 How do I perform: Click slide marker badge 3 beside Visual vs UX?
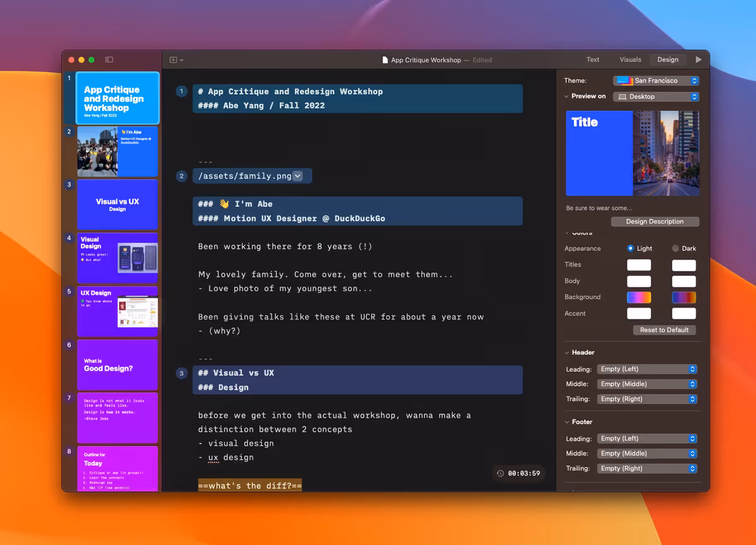[x=181, y=373]
